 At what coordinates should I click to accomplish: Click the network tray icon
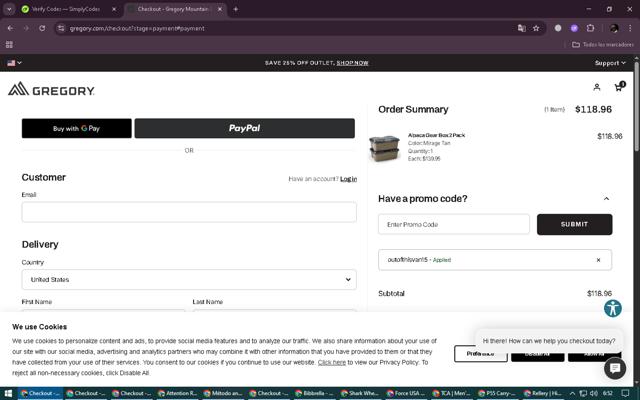[x=583, y=393]
